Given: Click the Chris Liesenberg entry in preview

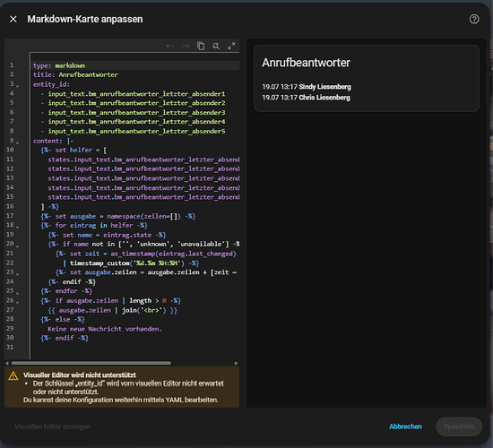Looking at the screenshot, I should 306,98.
